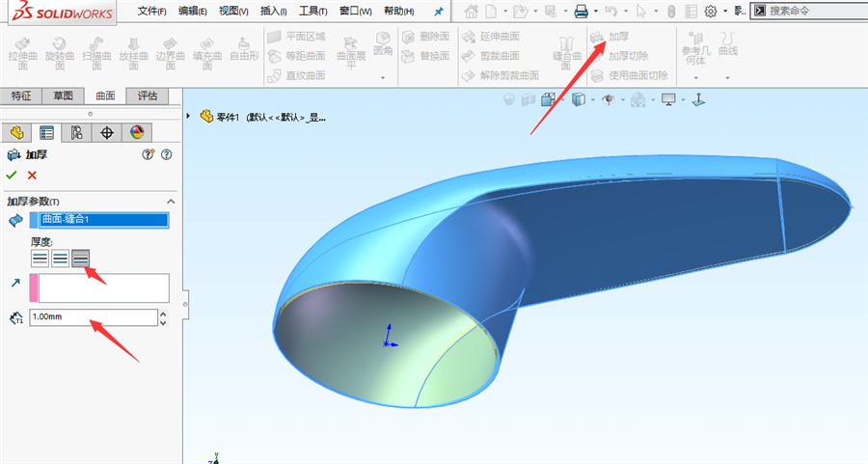Open the 文件(F) menu

pos(151,11)
